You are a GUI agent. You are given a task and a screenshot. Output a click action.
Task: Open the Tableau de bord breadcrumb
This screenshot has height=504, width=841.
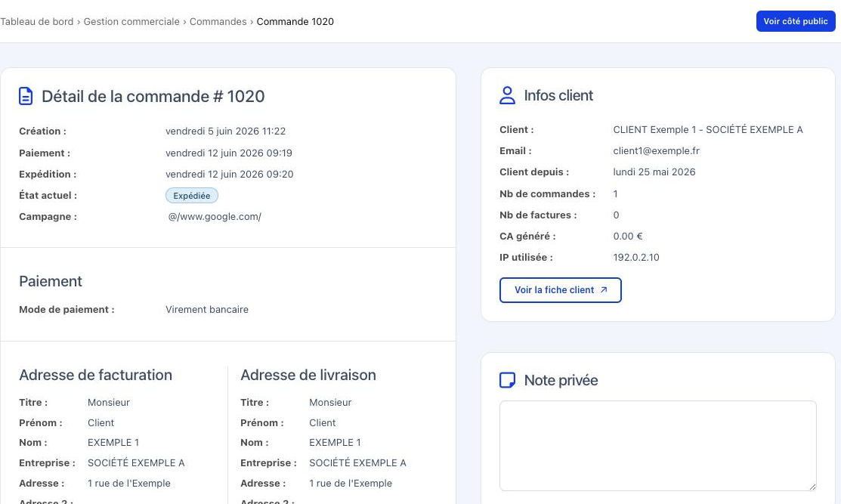36,21
